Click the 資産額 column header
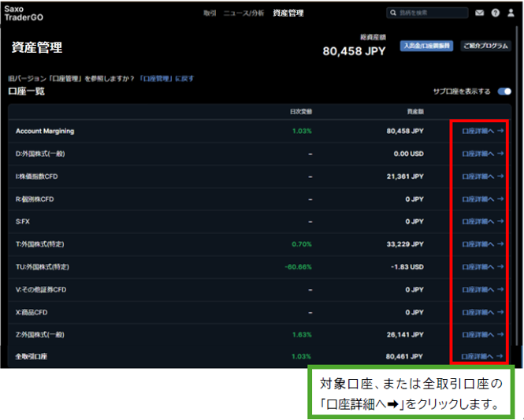The image size is (524, 420). tap(415, 112)
